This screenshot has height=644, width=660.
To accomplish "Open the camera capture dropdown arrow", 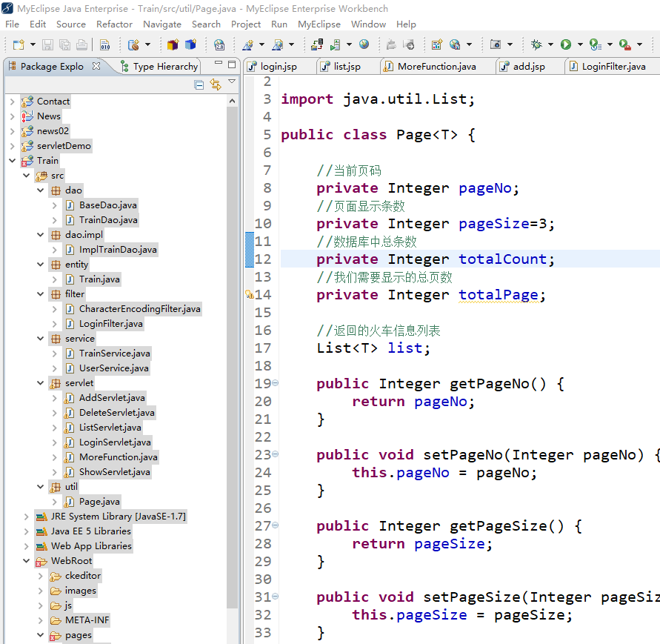I will [x=510, y=44].
